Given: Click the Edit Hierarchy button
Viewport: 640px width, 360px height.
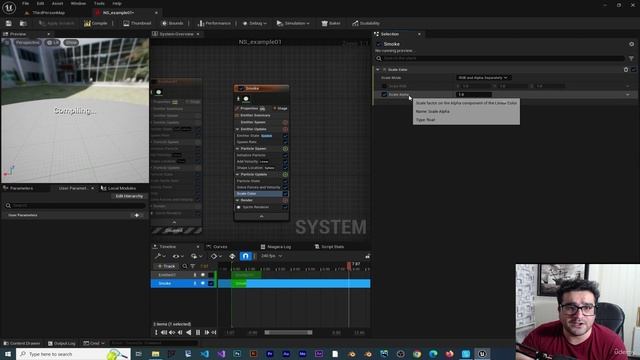Looking at the screenshot, I should 129,196.
